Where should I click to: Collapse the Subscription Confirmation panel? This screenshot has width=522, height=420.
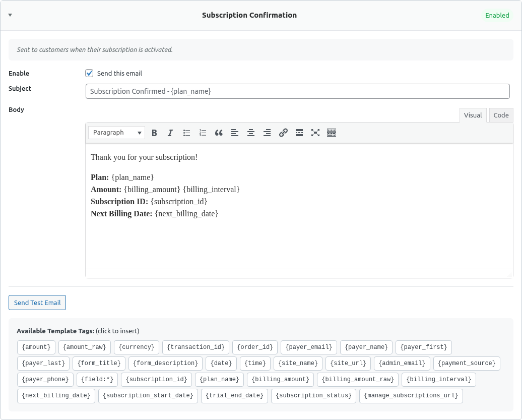[11, 15]
